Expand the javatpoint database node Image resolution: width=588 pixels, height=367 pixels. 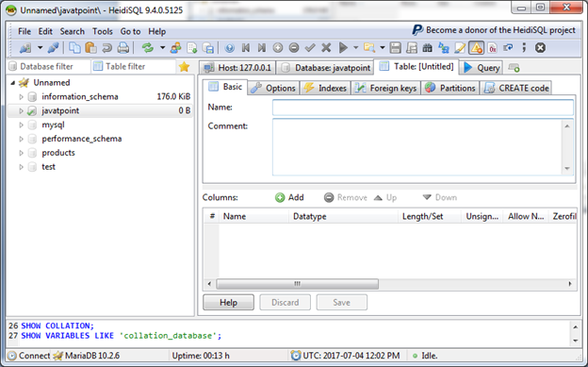[21, 110]
